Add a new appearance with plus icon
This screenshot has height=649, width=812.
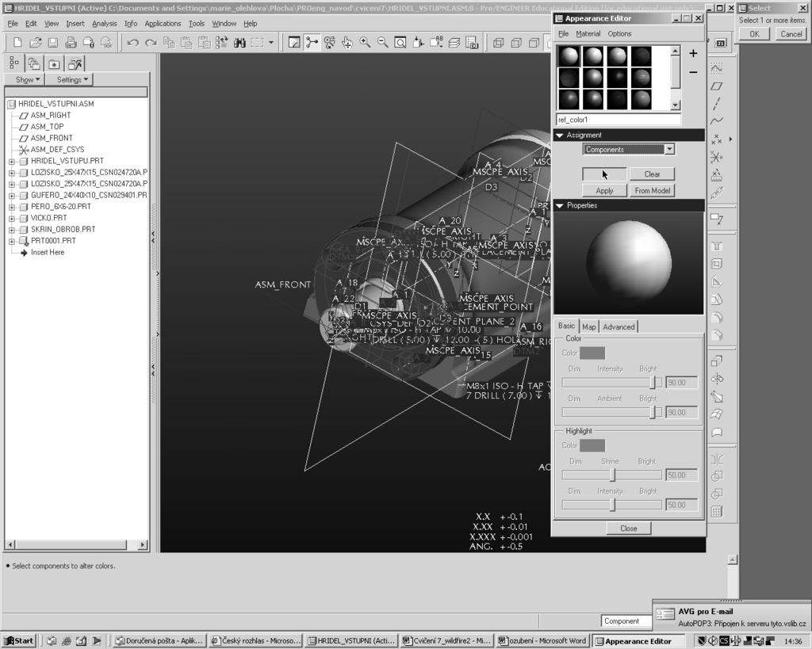coord(693,53)
